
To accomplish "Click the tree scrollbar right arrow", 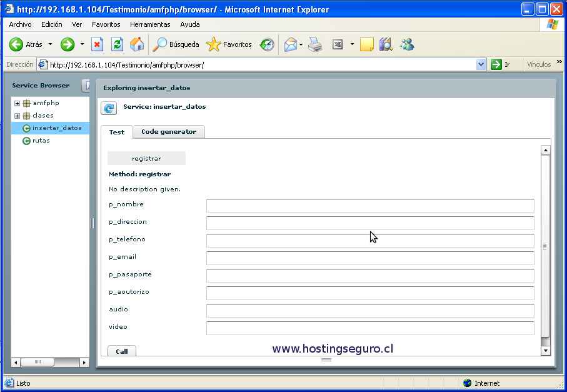I will pos(84,362).
